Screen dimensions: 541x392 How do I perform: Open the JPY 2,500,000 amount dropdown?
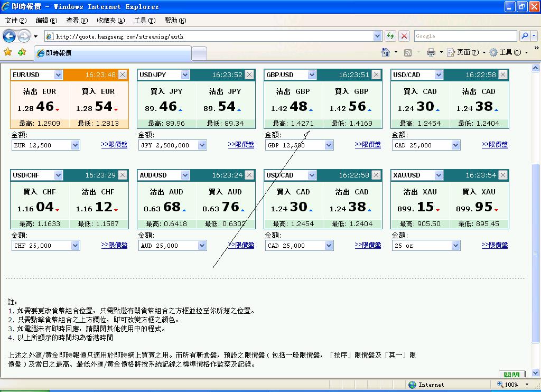coord(202,145)
